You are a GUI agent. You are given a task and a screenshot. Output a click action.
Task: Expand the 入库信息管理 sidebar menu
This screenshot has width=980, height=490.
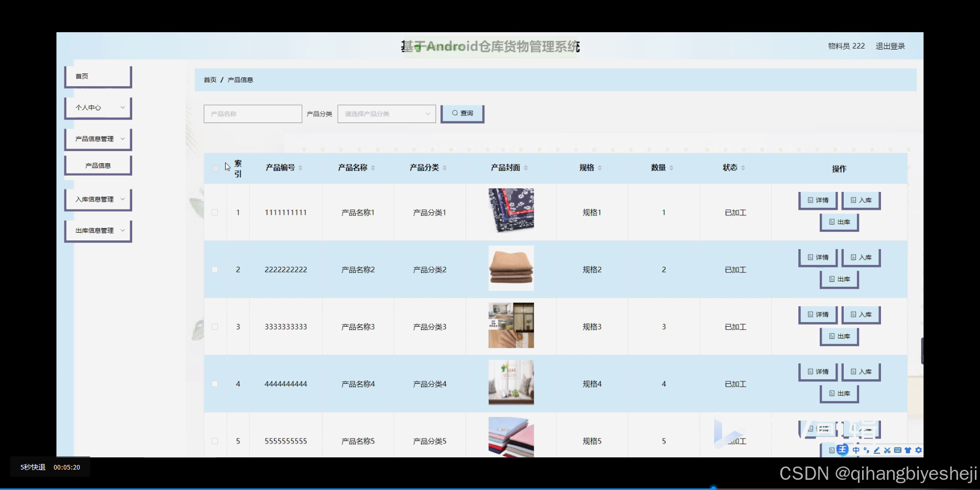click(x=97, y=199)
